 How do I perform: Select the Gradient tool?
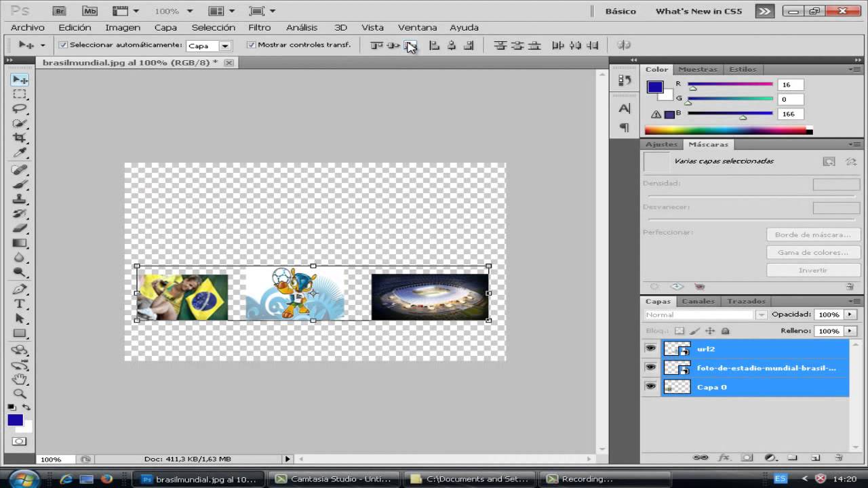coord(20,243)
